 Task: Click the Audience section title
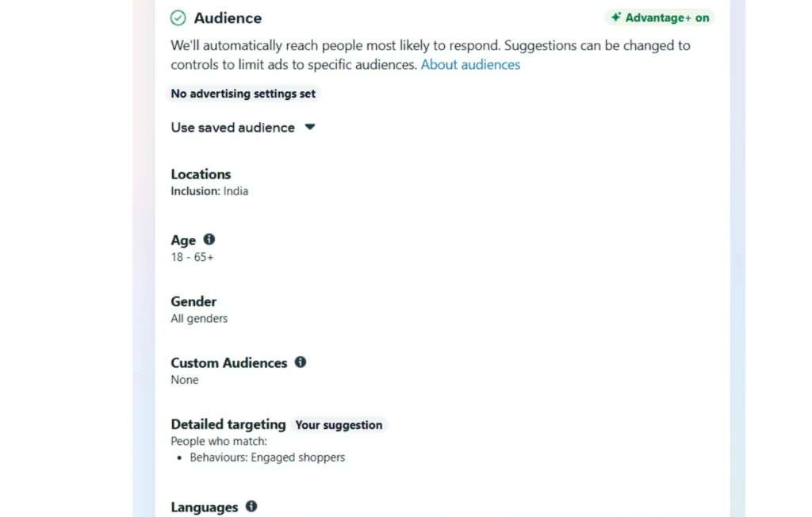[228, 18]
